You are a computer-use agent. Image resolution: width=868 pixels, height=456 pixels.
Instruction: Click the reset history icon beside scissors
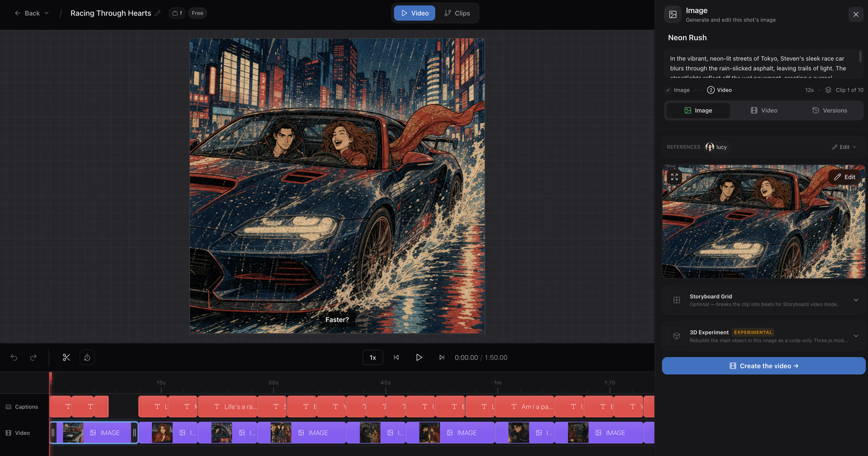pos(87,357)
